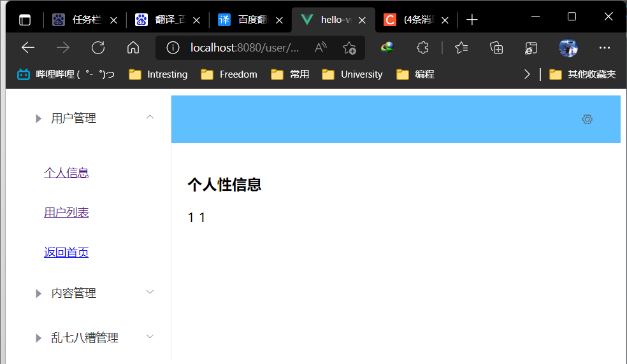Open the Favorites list icon

pos(461,48)
